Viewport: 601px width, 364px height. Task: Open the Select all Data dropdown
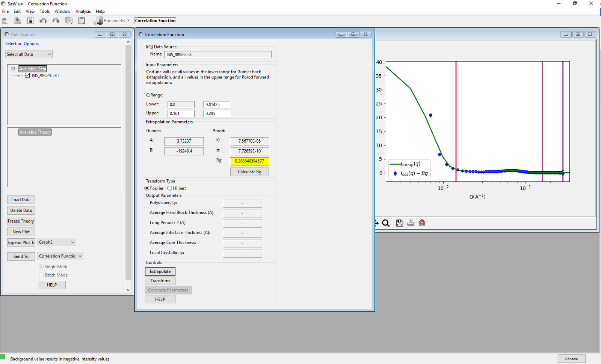click(x=49, y=54)
